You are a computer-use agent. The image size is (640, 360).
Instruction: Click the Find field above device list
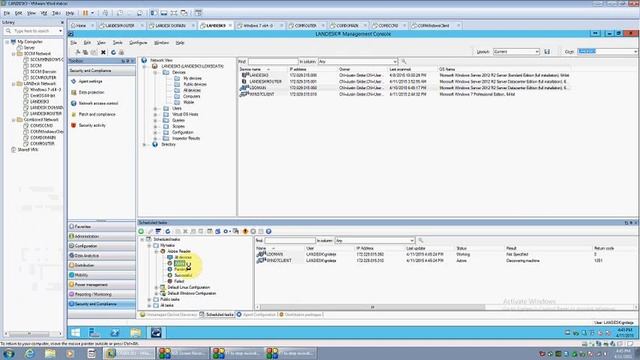click(x=273, y=62)
